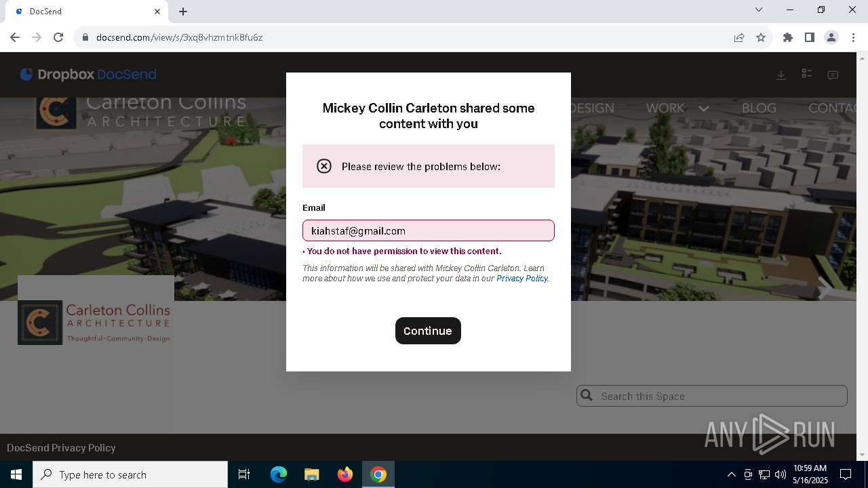This screenshot has height=488, width=868.
Task: Open the tab search chevron in title bar
Action: coord(759,9)
